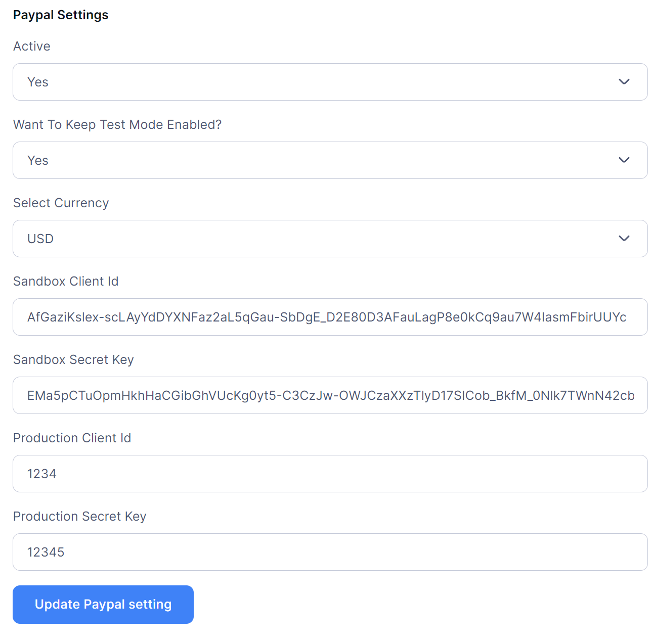Open the Test Mode Enabled dropdown
The image size is (653, 644).
click(x=324, y=160)
